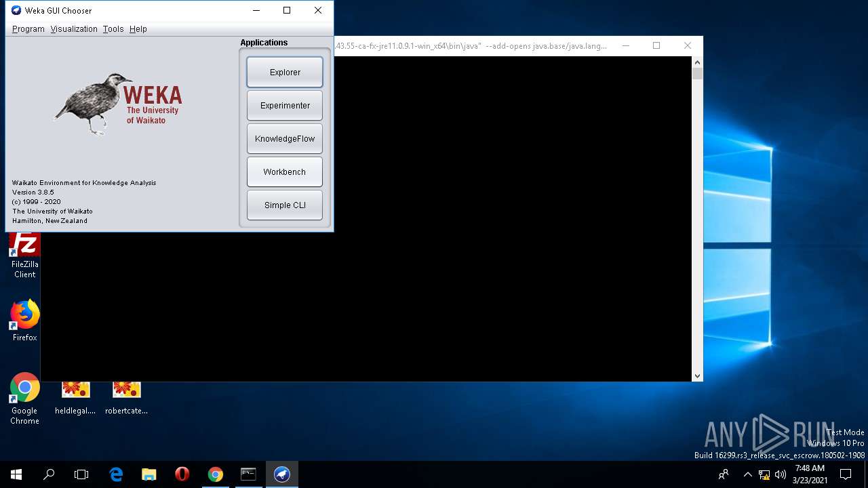
Task: Open the Tools menu
Action: (113, 29)
